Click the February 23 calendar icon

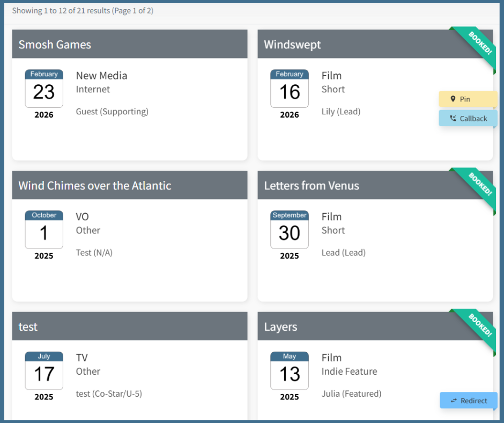click(x=44, y=89)
